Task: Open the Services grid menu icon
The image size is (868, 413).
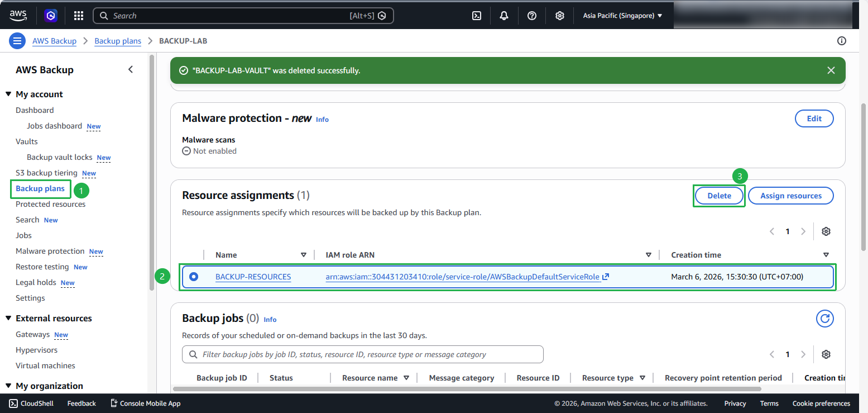Action: pyautogui.click(x=79, y=16)
